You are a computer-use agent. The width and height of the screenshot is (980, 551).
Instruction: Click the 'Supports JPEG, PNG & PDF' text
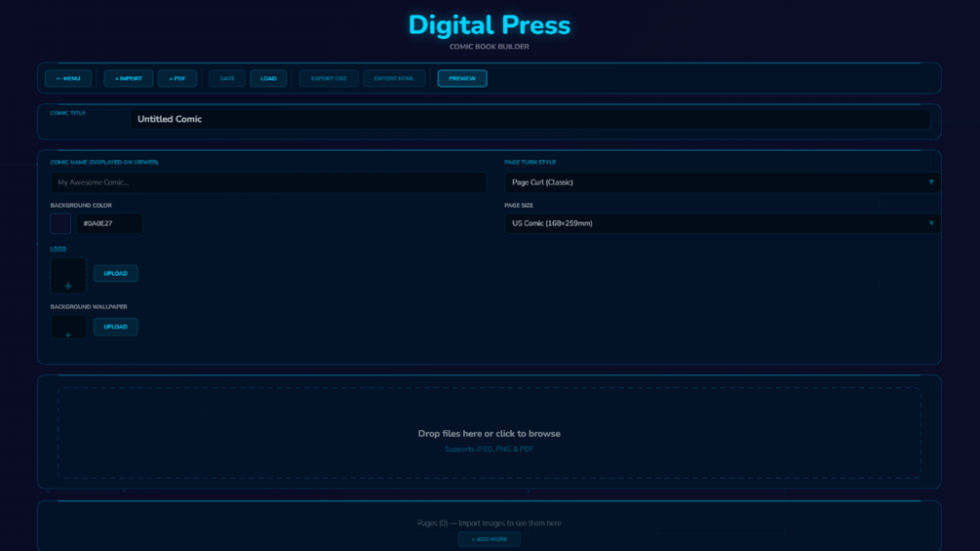(x=489, y=449)
